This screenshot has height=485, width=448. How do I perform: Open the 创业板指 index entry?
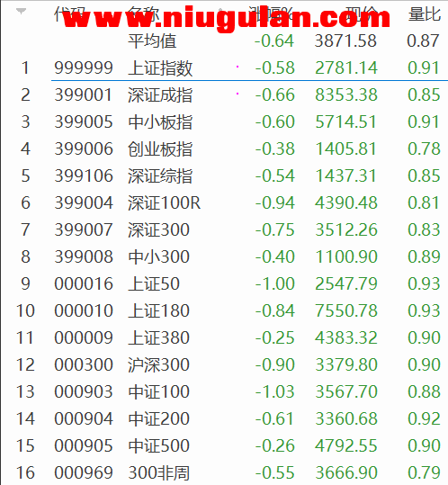pos(160,148)
